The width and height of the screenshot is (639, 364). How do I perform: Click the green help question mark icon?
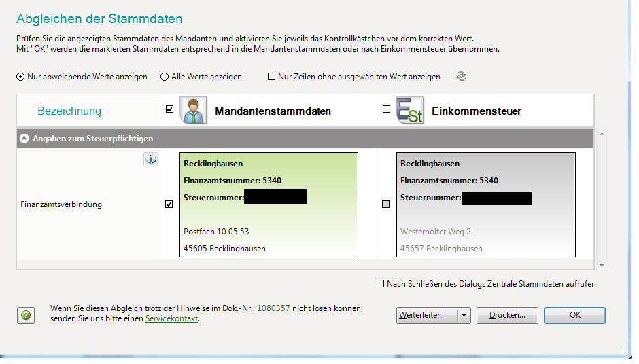click(26, 315)
